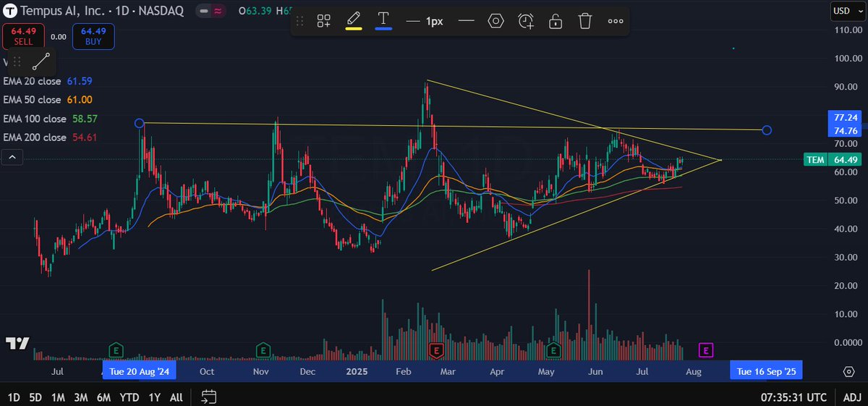Click the Tempus AI logo icon
Screen dimensions: 868x406
pyautogui.click(x=10, y=11)
